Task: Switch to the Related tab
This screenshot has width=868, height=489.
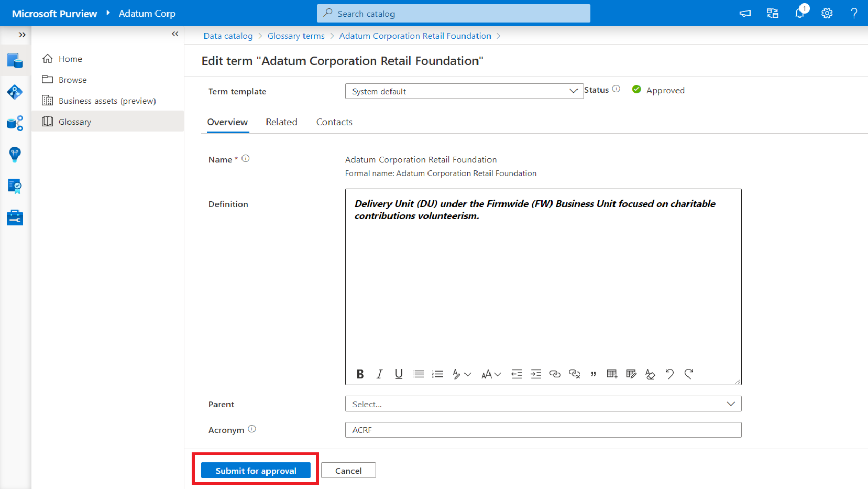Action: (281, 122)
